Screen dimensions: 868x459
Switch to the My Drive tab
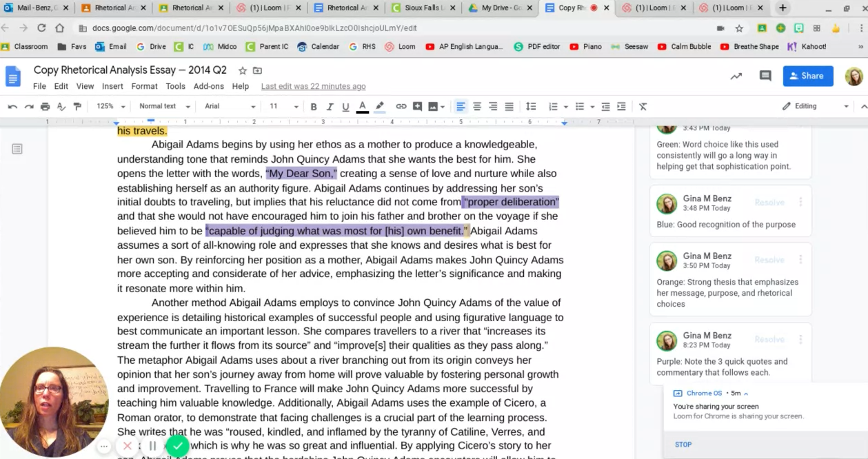(500, 8)
